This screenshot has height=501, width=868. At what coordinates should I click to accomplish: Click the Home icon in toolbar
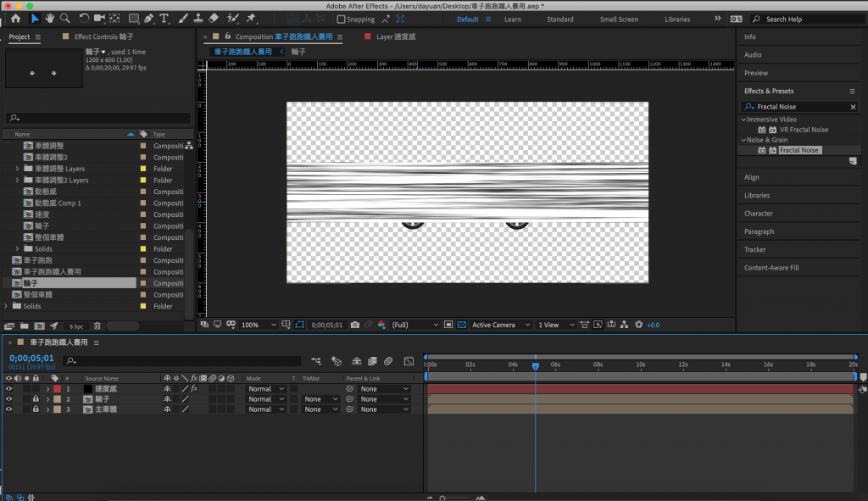coord(15,19)
